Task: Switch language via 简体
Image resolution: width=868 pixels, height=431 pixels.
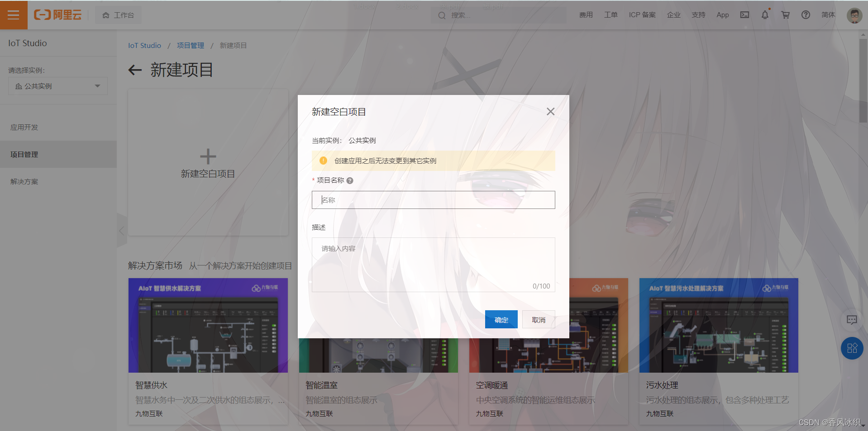Action: [x=828, y=15]
